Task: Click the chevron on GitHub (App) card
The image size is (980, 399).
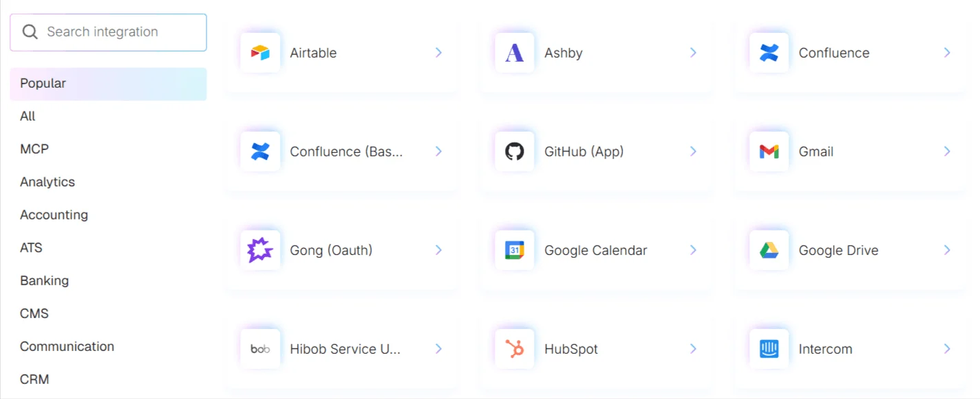Action: coord(693,152)
